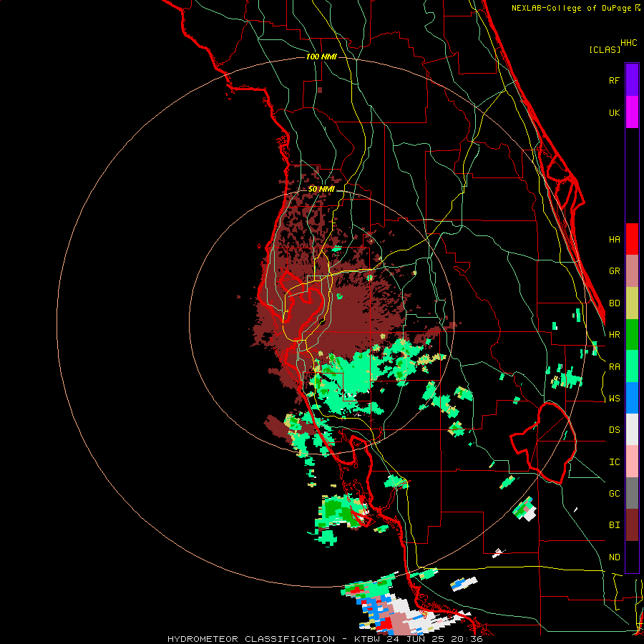This screenshot has width=644, height=644.
Task: Click the BD legend label
Action: pyautogui.click(x=614, y=303)
